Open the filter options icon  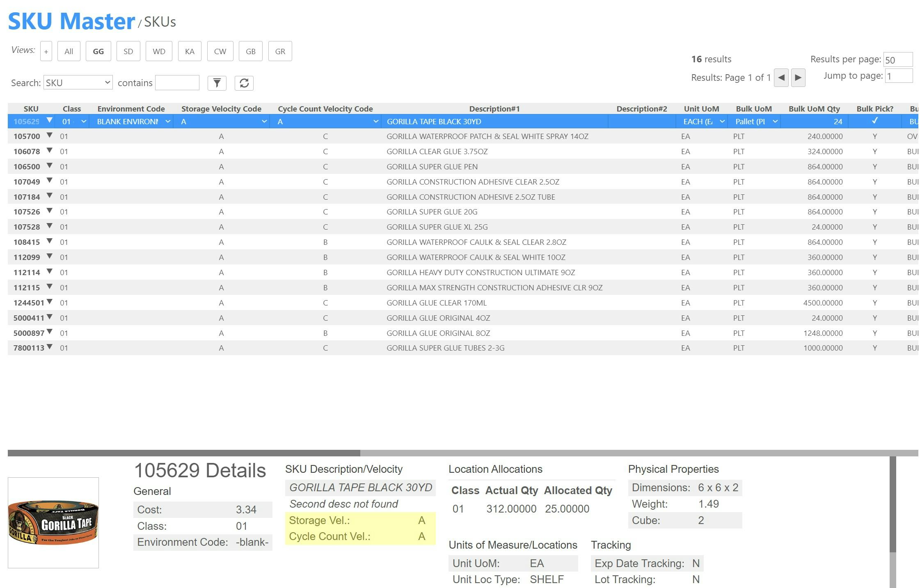click(217, 83)
